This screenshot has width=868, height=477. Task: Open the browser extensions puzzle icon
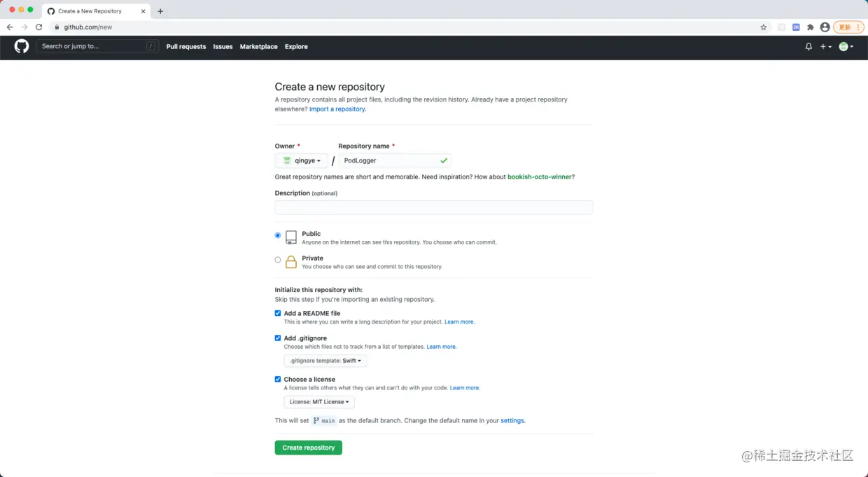(811, 27)
